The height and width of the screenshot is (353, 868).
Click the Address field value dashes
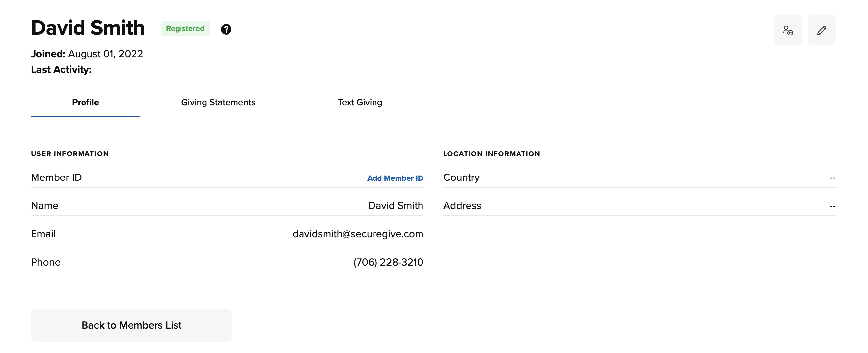click(x=832, y=205)
